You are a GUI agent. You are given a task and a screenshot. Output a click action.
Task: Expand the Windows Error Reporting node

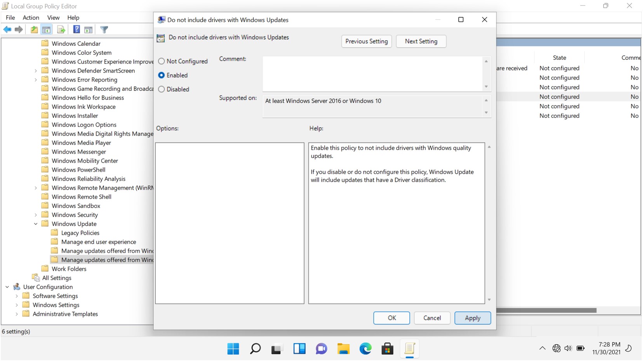pyautogui.click(x=36, y=80)
